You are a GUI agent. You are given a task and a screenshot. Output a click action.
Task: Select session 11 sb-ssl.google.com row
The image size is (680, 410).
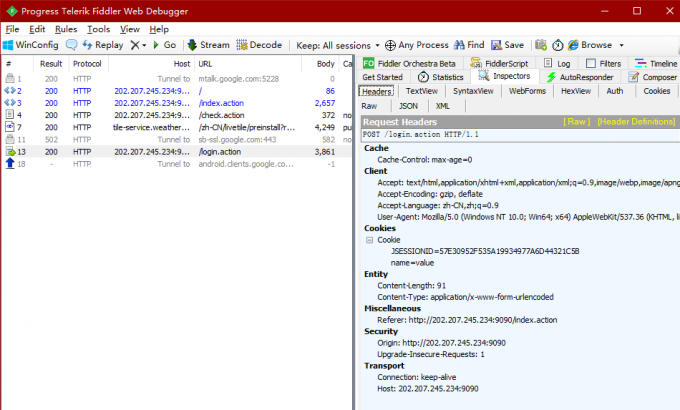177,140
